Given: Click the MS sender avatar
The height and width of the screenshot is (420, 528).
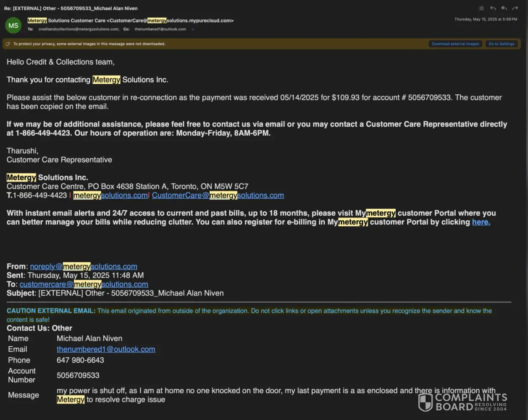Looking at the screenshot, I should pyautogui.click(x=13, y=26).
